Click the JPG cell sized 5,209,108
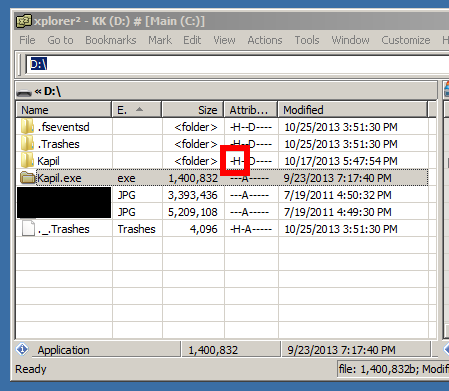Screen dimensions: 449x391 [126, 212]
